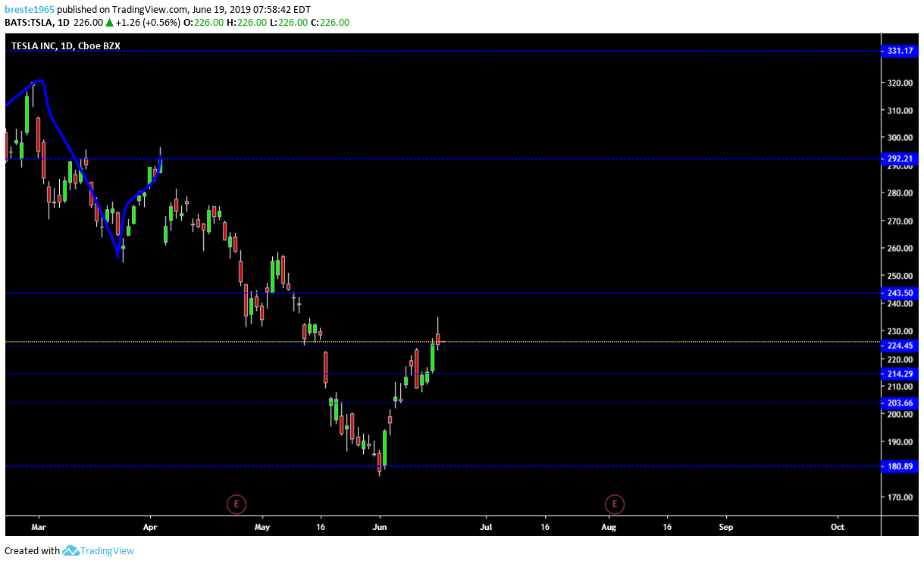
Task: Click the earnings E marker before May
Action: point(236,503)
